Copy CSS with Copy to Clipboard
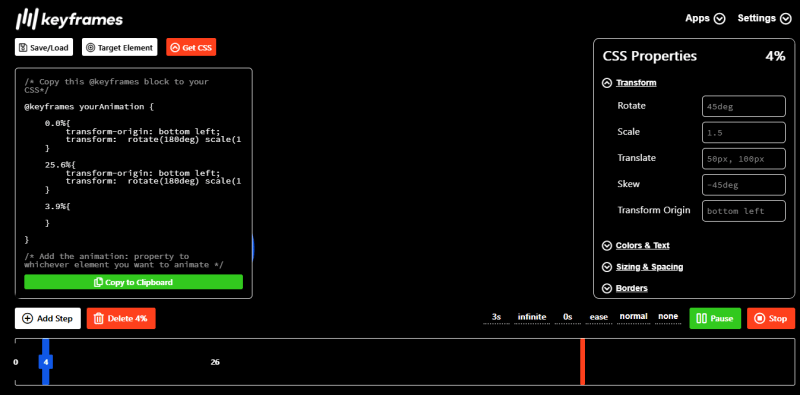The image size is (800, 395). click(x=134, y=282)
